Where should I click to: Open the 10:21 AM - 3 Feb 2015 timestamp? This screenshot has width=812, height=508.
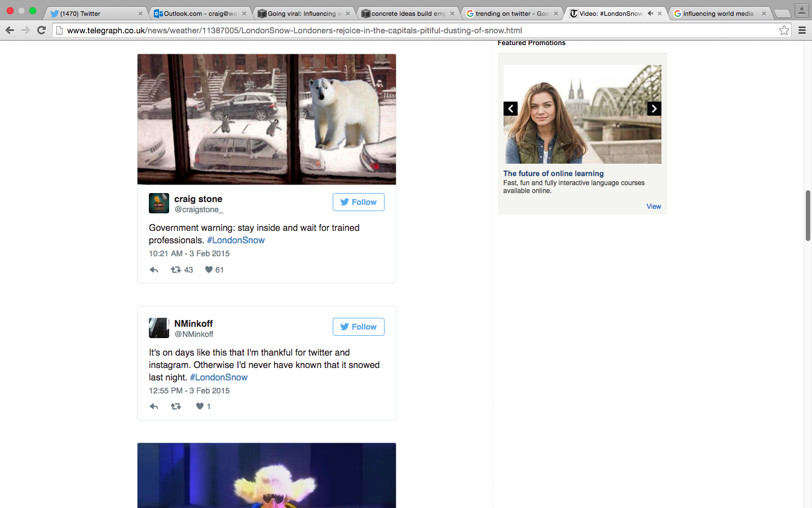(189, 253)
